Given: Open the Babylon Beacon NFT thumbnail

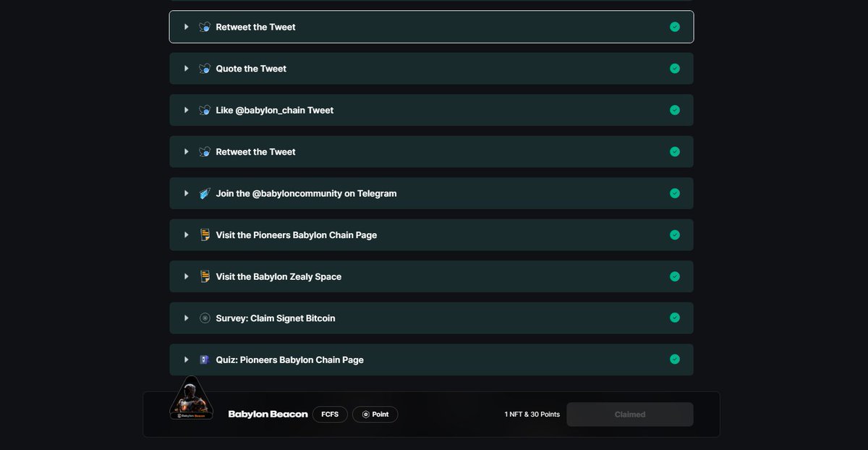Looking at the screenshot, I should pos(191,399).
